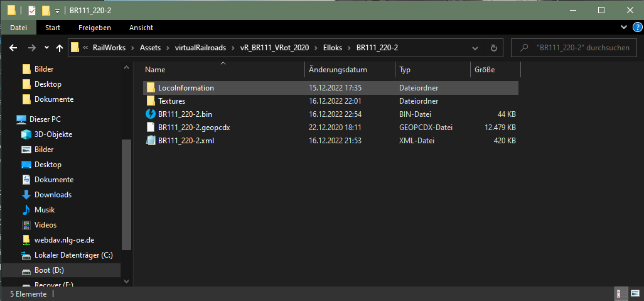The image size is (644, 301).
Task: Click navigation pane scrollbar thumb
Action: pyautogui.click(x=127, y=195)
